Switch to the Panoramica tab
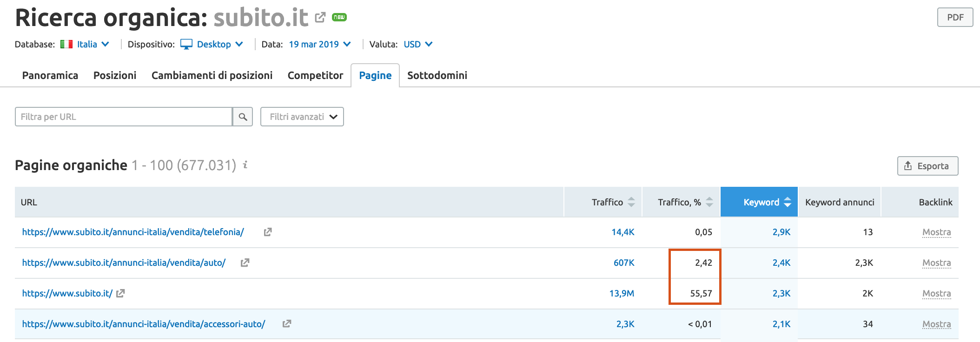 (x=50, y=75)
